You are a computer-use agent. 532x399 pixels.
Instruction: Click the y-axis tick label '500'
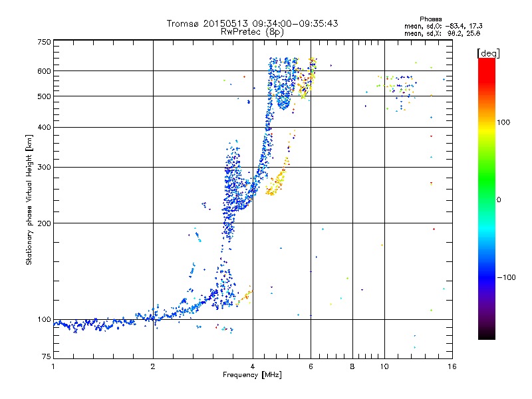tap(44, 96)
